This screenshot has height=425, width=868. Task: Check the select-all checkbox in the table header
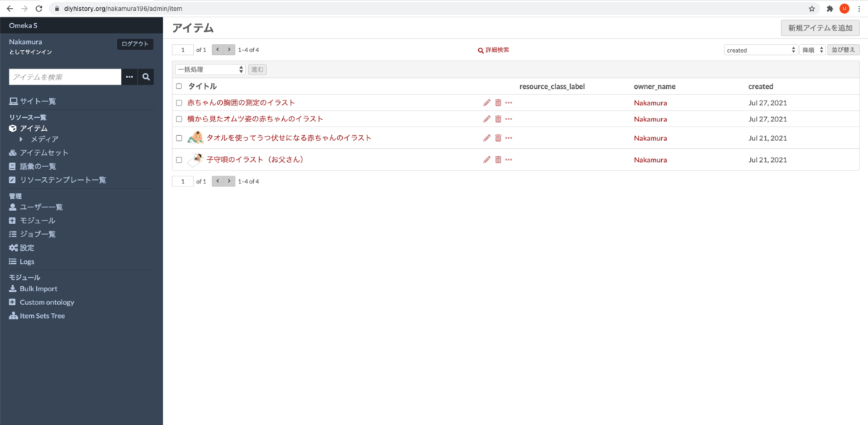pos(179,85)
